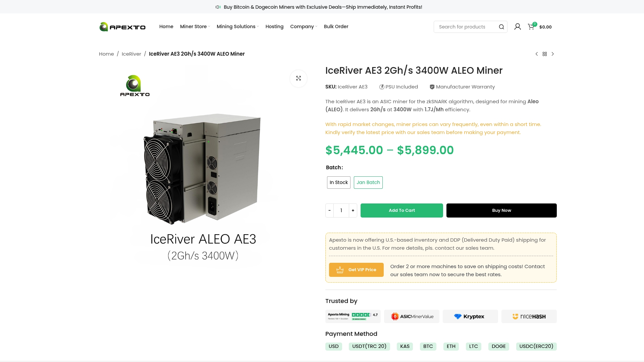Open the Mining Solutions dropdown
This screenshot has height=362, width=644.
click(x=236, y=26)
